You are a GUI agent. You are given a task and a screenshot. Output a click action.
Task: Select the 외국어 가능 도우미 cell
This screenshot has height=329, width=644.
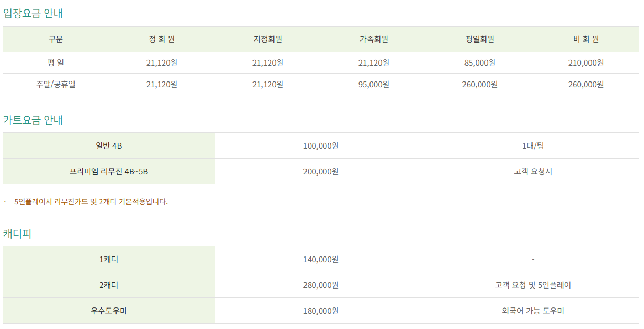(533, 311)
